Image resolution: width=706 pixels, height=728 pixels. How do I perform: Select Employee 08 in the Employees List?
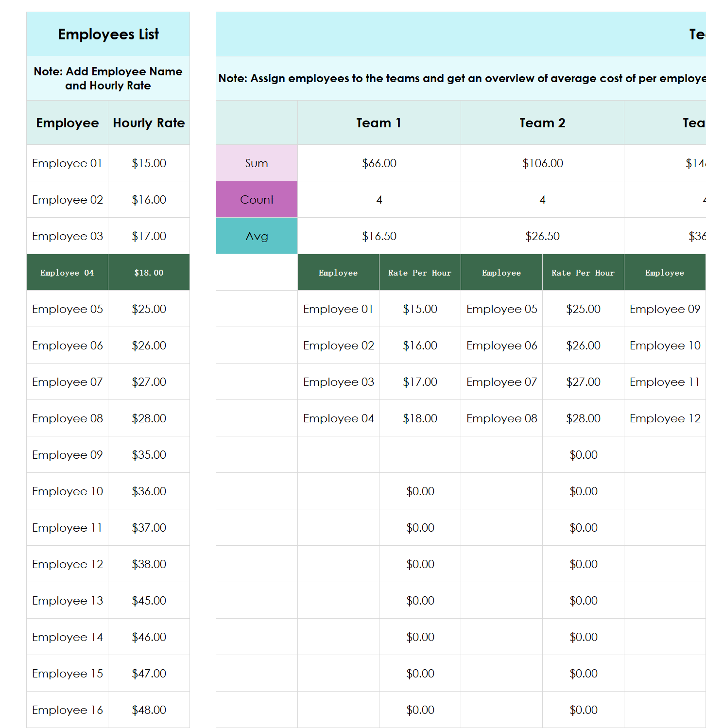click(x=67, y=418)
